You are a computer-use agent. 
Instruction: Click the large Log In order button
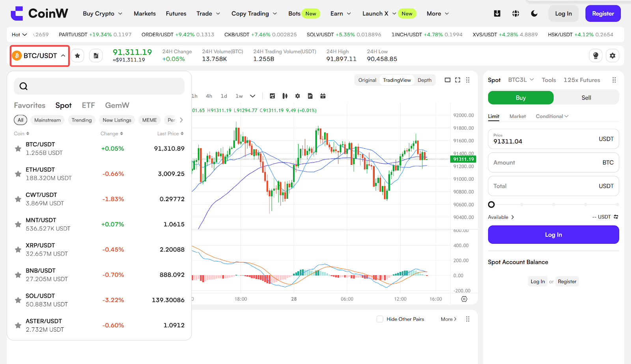coord(553,235)
